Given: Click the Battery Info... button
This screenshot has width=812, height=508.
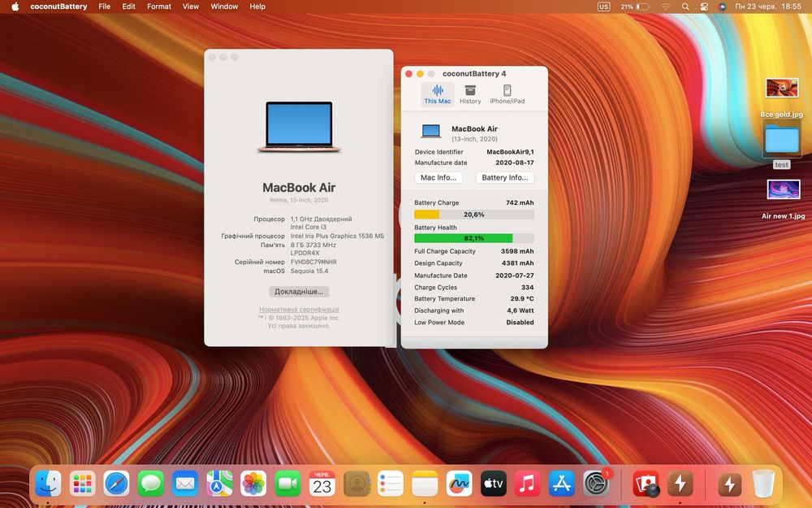Looking at the screenshot, I should 505,177.
